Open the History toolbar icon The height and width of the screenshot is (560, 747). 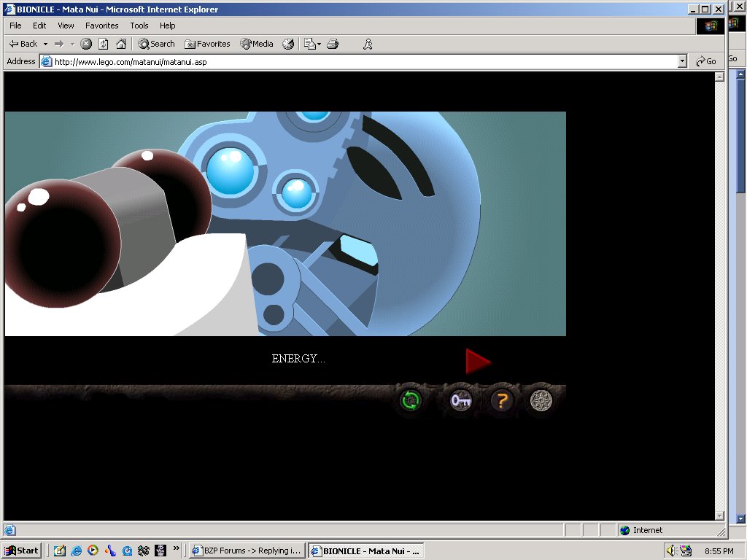(288, 44)
